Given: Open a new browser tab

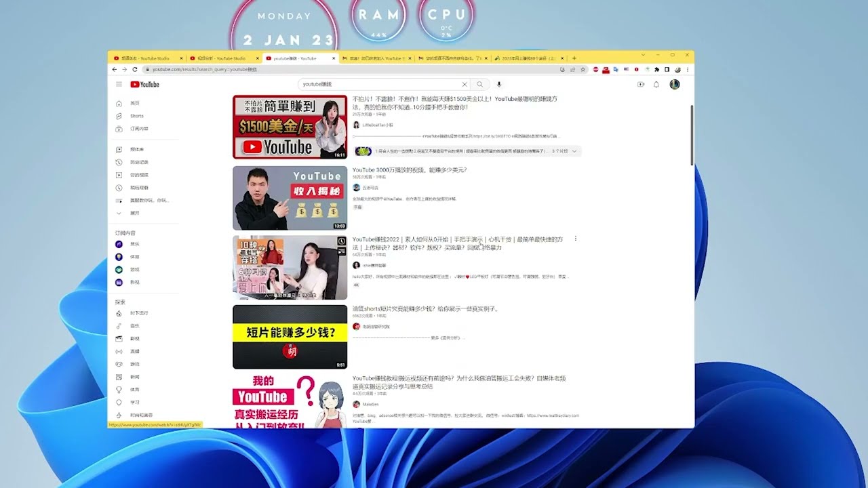Looking at the screenshot, I should 574,58.
